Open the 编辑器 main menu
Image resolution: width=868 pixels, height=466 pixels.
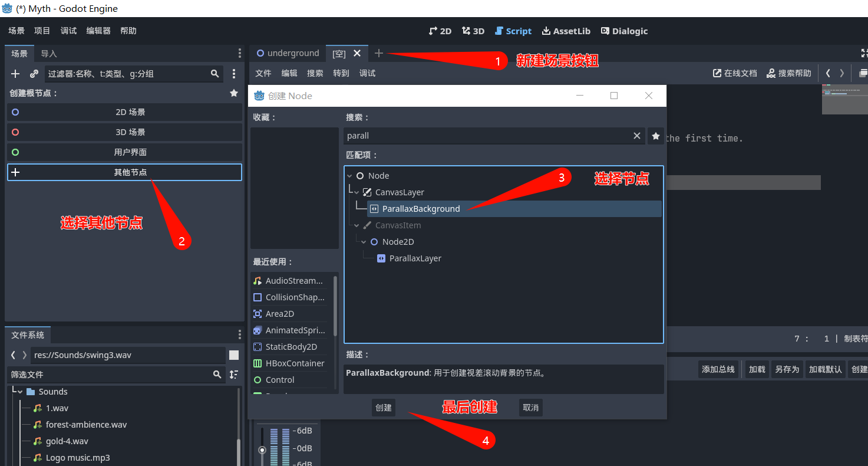click(98, 31)
